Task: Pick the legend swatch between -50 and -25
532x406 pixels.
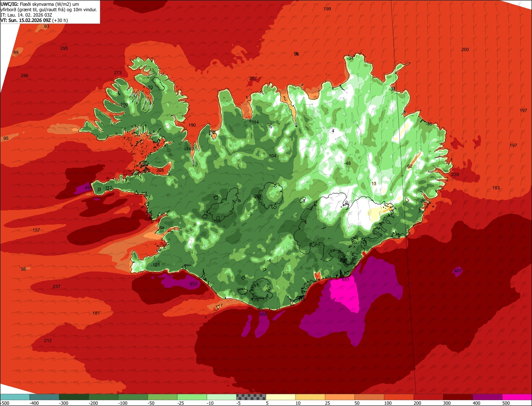Action: [x=163, y=397]
